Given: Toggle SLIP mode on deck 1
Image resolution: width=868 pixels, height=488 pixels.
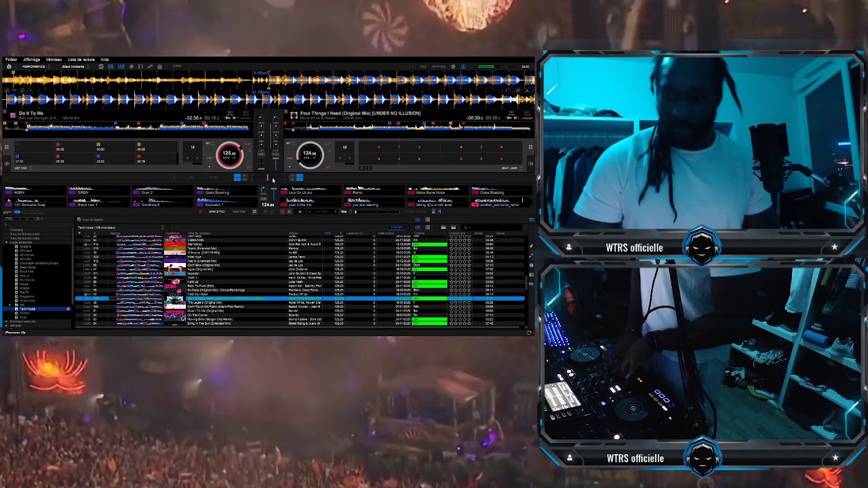Looking at the screenshot, I should tap(248, 144).
